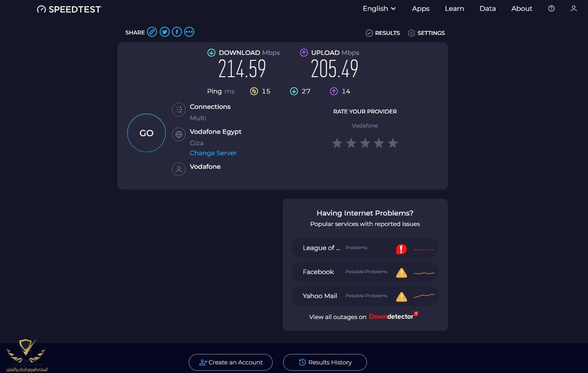Click the server globe icon
Viewport: 588px width, 373px height.
(179, 134)
